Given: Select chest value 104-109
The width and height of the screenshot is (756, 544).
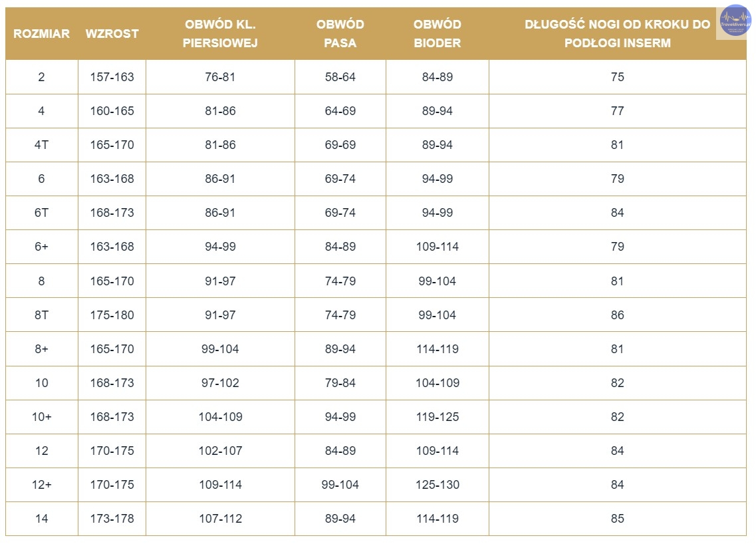Looking at the screenshot, I should pos(220,417).
